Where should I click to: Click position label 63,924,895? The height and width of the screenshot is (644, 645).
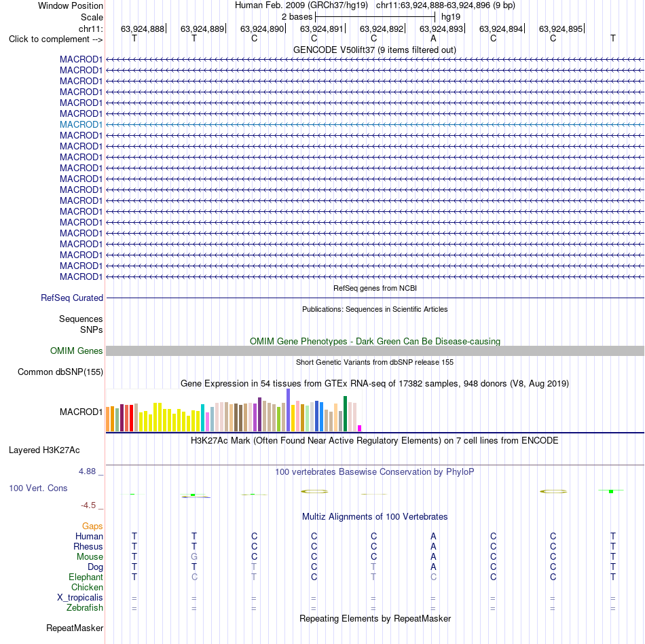click(x=561, y=29)
